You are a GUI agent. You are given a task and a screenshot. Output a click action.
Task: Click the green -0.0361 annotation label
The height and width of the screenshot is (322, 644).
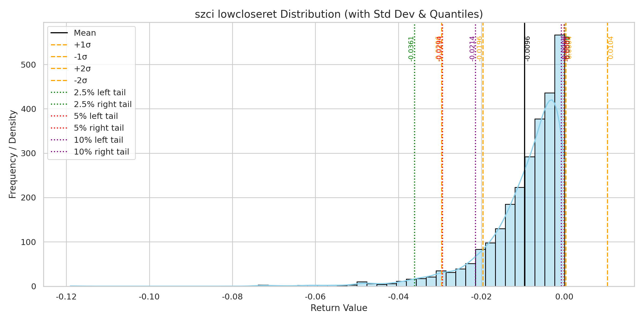pyautogui.click(x=411, y=49)
